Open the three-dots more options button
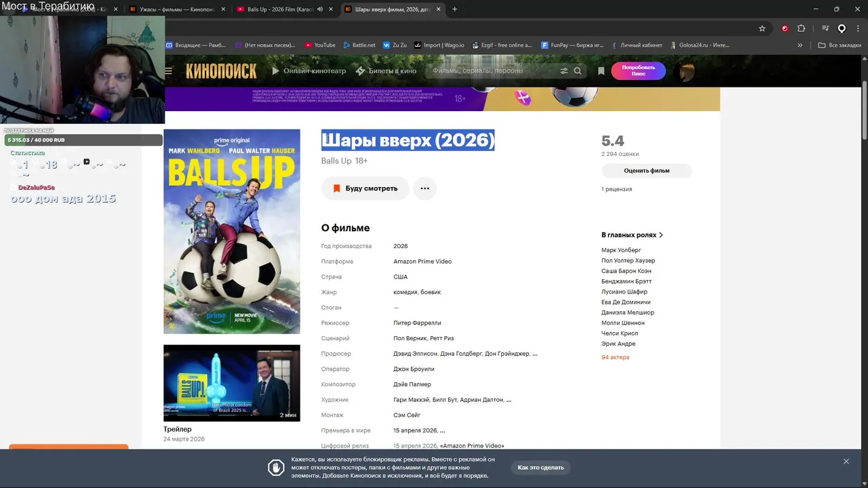868x488 pixels. click(425, 188)
